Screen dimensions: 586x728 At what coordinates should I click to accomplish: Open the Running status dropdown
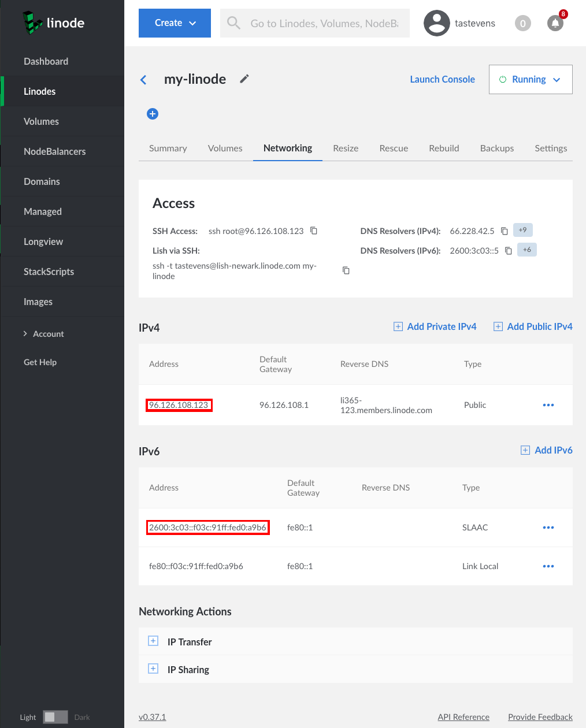531,80
